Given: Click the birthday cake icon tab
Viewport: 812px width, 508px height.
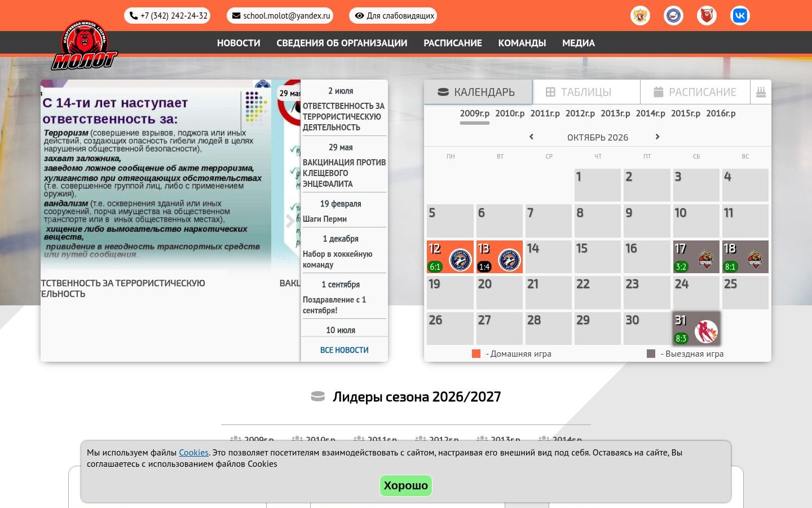Looking at the screenshot, I should click(x=761, y=92).
